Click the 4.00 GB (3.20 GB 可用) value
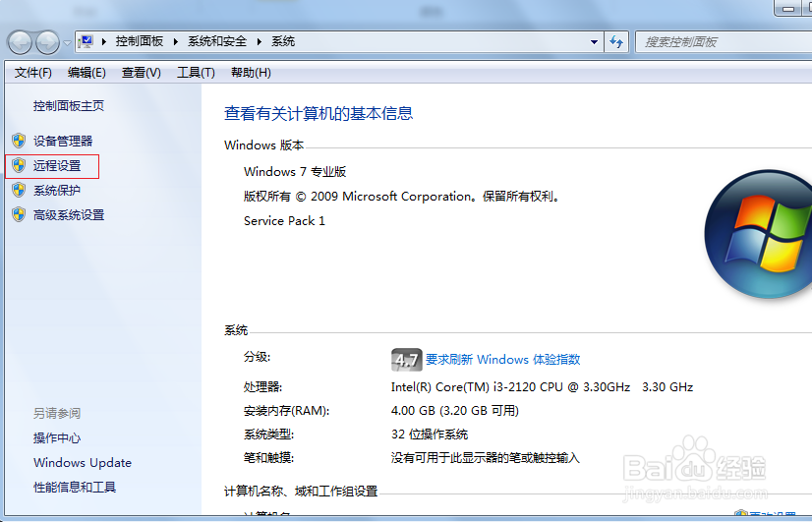812x522 pixels. (455, 411)
